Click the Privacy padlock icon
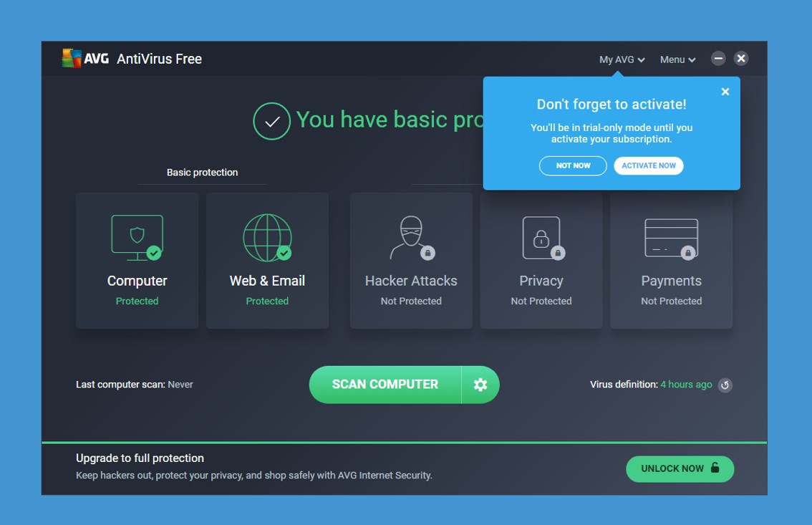812x525 pixels. coord(541,237)
